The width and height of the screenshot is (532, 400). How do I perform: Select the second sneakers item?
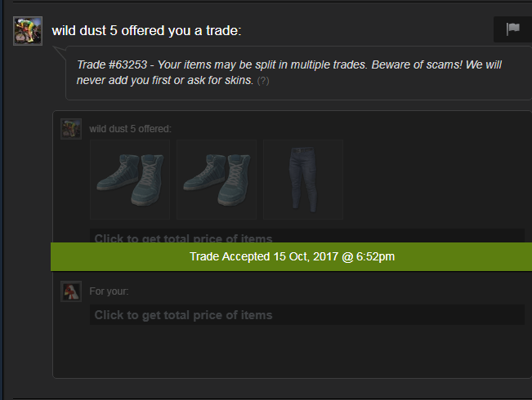point(217,180)
